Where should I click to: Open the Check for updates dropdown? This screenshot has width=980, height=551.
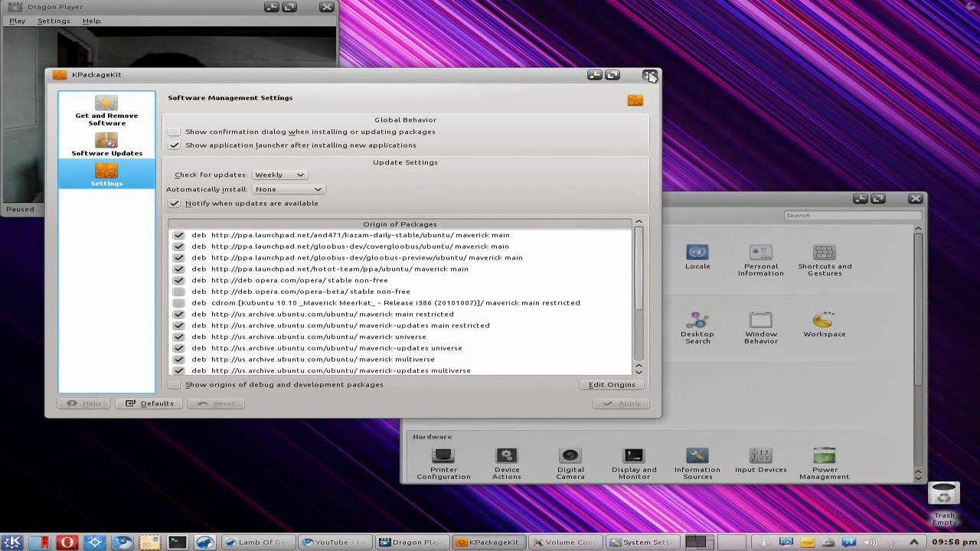[x=279, y=174]
